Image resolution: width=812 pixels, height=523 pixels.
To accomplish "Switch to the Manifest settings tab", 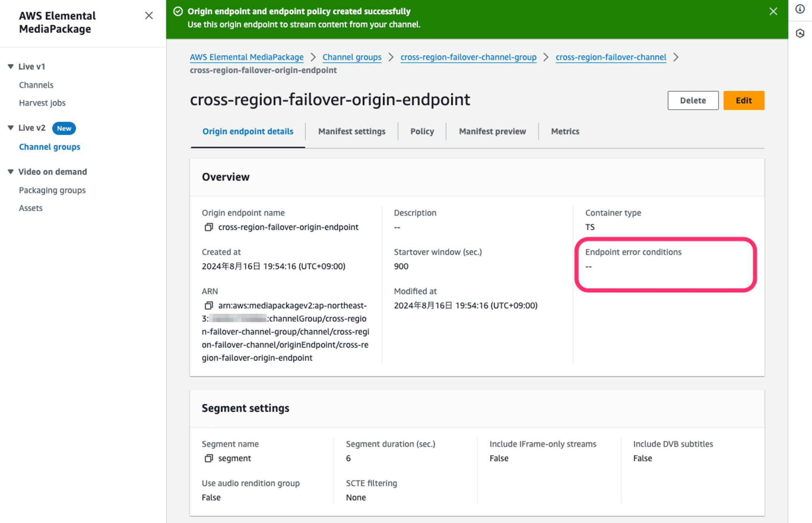I will click(352, 131).
